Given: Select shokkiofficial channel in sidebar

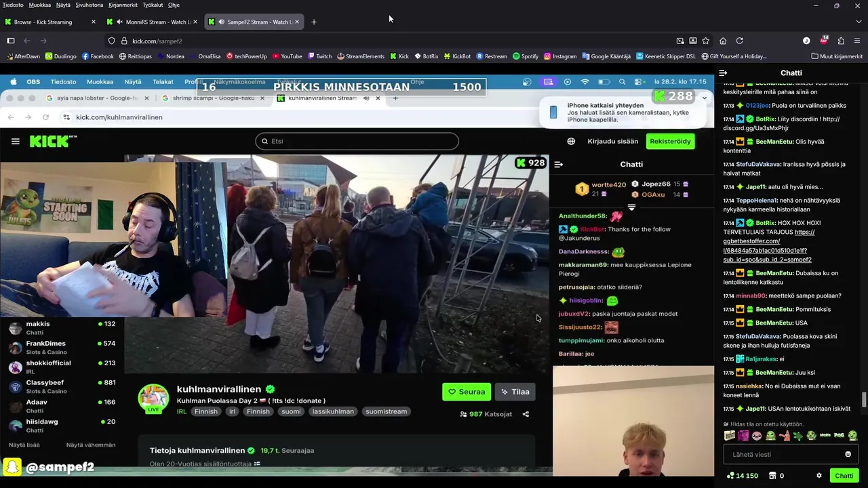Looking at the screenshot, I should 62,367.
